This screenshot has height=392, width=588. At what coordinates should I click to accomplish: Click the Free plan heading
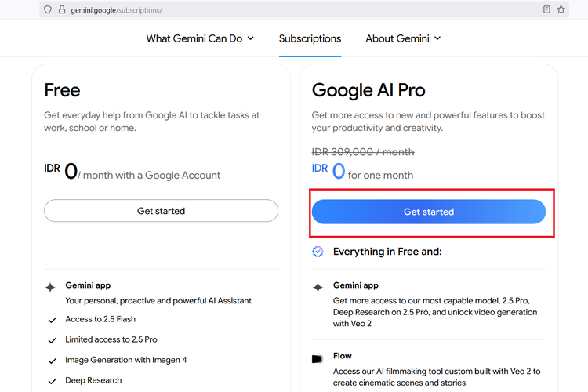(x=62, y=90)
